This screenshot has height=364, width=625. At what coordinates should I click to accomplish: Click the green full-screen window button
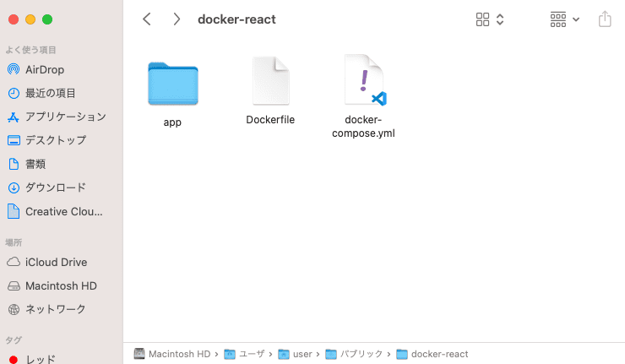(47, 19)
